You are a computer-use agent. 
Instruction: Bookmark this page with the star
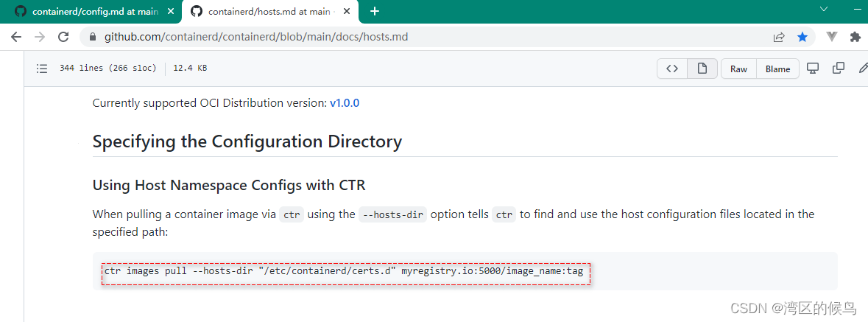pos(802,37)
